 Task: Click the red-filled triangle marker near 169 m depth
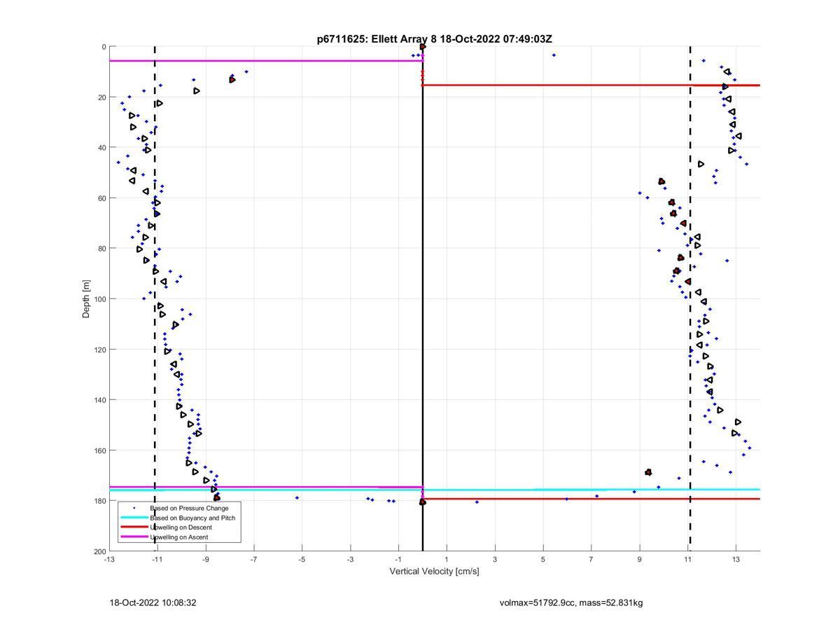coord(648,472)
